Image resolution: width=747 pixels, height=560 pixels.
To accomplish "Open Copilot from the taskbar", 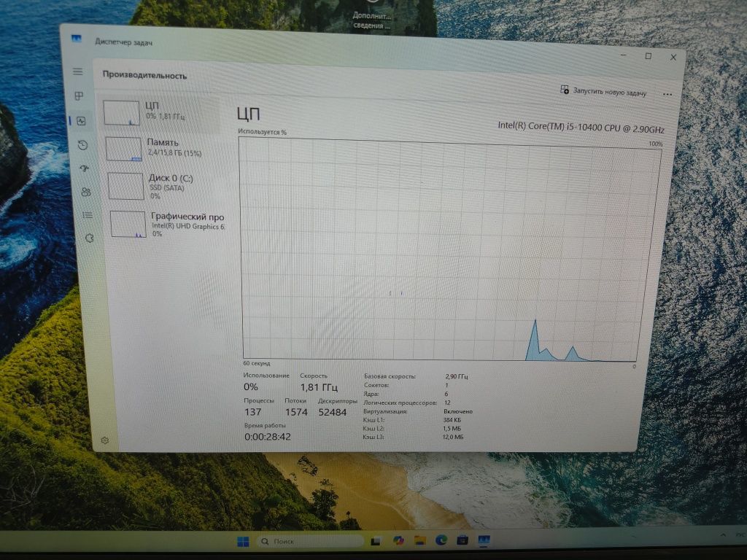I will (x=398, y=540).
